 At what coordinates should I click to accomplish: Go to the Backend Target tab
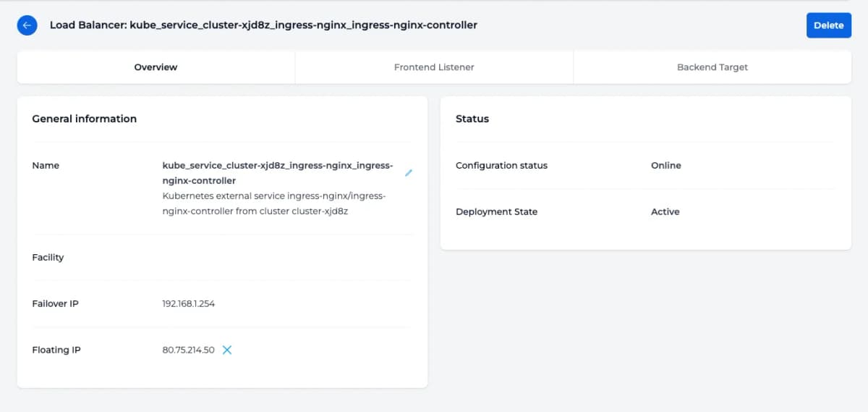click(x=712, y=67)
